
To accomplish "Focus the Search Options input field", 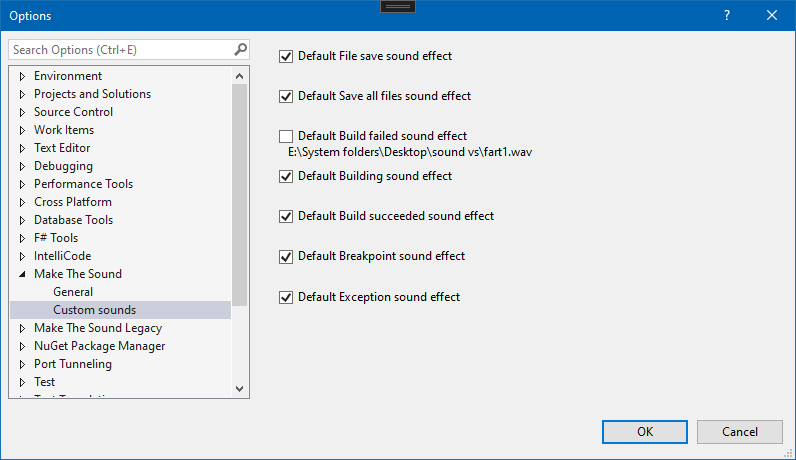I will coord(120,49).
